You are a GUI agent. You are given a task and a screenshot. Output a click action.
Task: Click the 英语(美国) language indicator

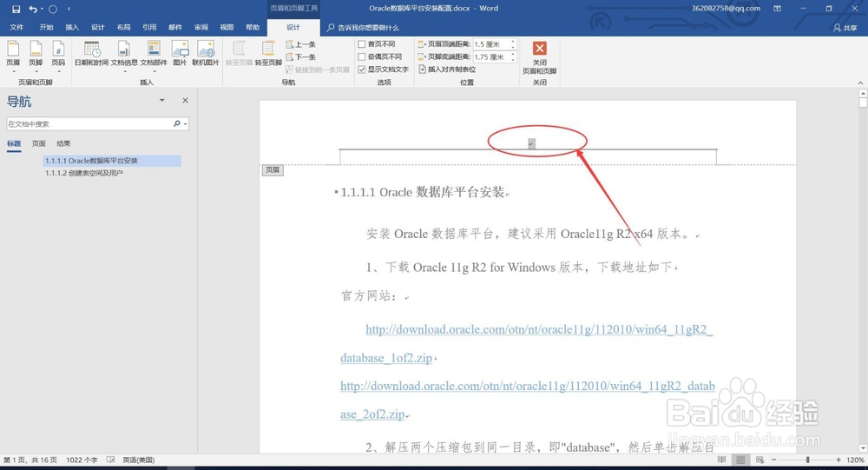(138, 460)
